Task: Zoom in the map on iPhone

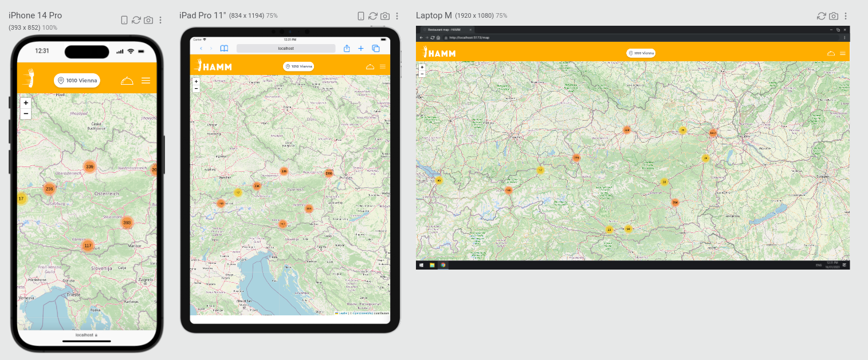Action: (26, 103)
